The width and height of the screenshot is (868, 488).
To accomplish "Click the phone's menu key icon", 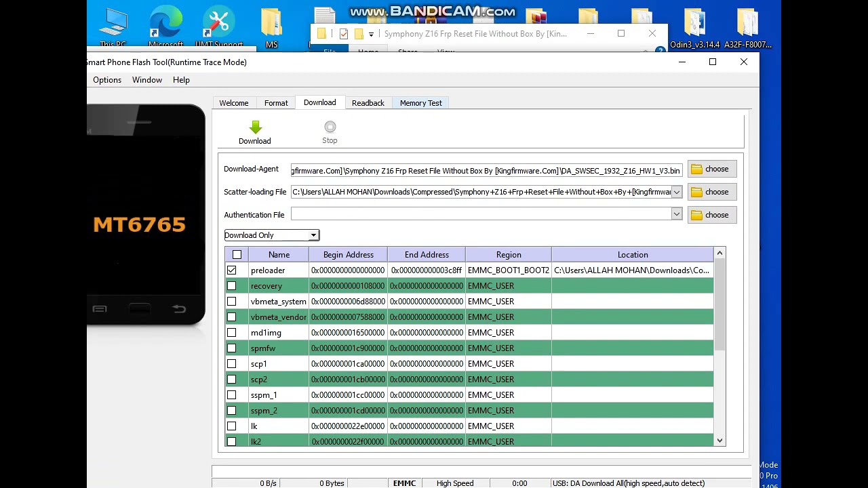I will point(100,309).
